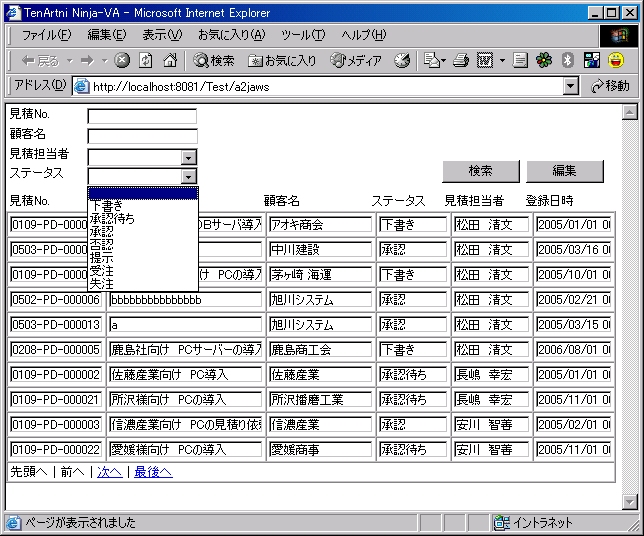The width and height of the screenshot is (644, 536).
Task: Go to the Home page icon
Action: pyautogui.click(x=170, y=60)
